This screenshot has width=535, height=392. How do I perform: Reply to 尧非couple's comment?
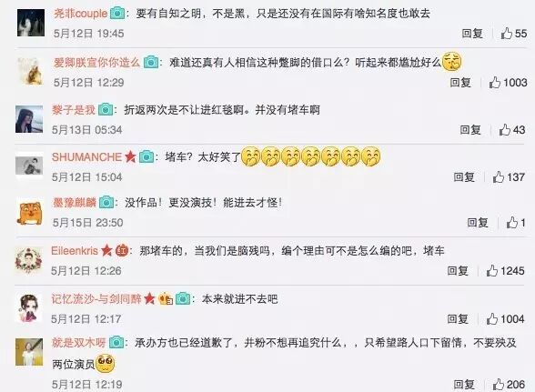472,33
